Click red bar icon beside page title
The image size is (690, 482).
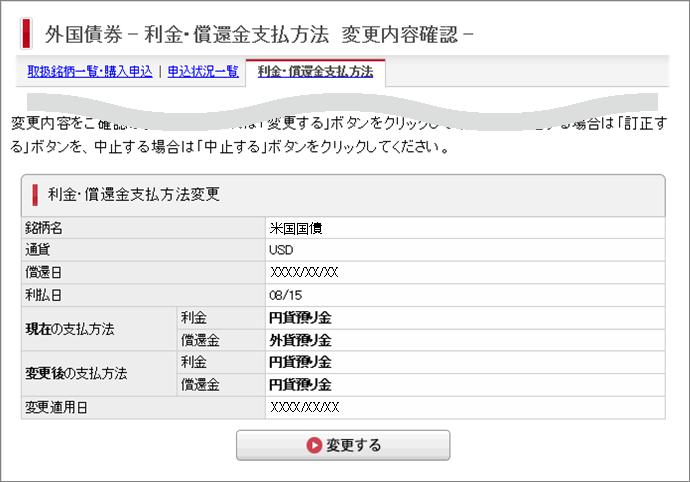point(26,32)
